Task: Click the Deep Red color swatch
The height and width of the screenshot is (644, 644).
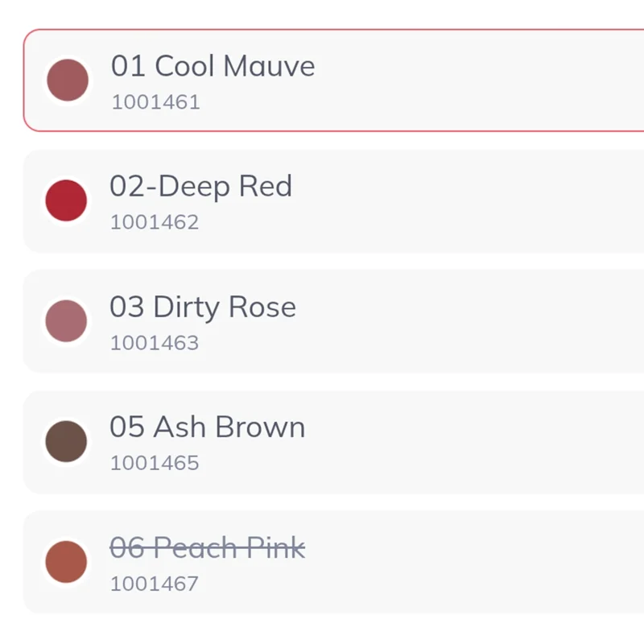Action: (x=67, y=200)
